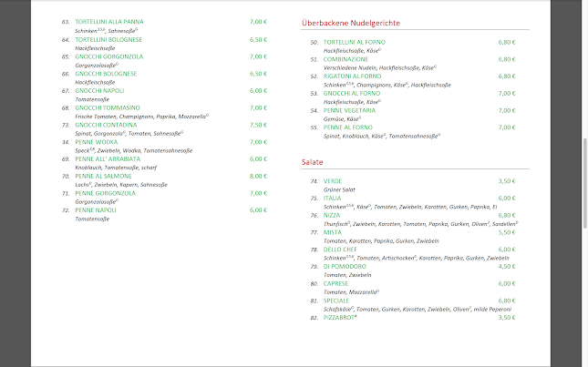Select the PENNE WODKA item name
The image size is (588, 367).
(97, 142)
